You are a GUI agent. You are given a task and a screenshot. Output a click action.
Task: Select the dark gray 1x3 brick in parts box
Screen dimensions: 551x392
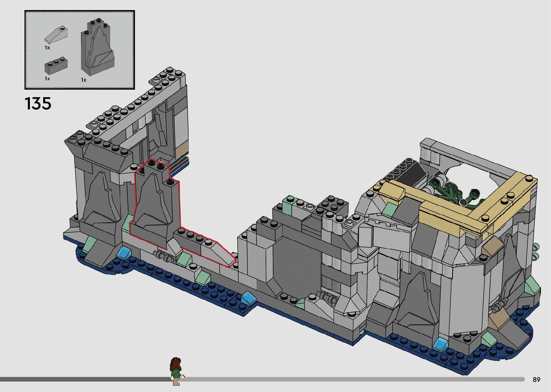(56, 66)
